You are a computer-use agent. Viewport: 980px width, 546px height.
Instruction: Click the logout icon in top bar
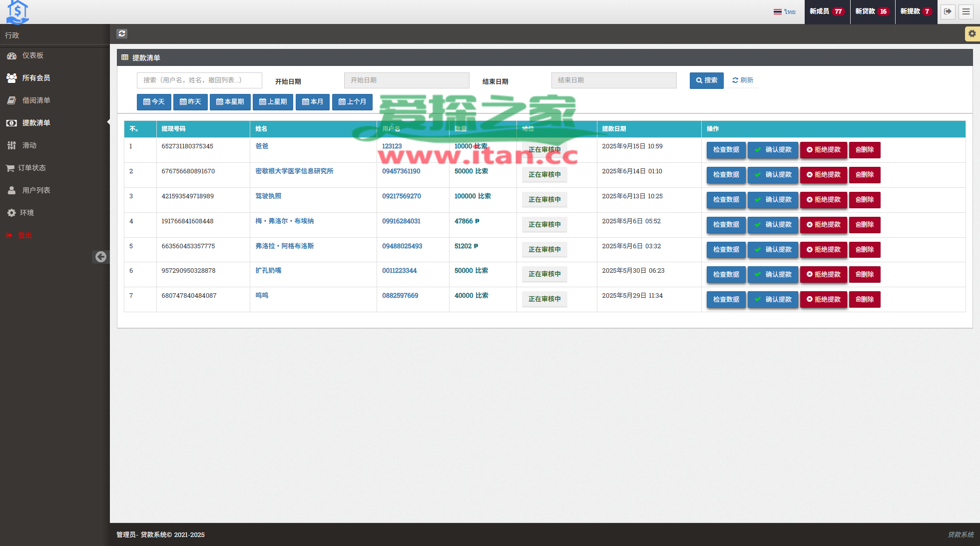948,11
